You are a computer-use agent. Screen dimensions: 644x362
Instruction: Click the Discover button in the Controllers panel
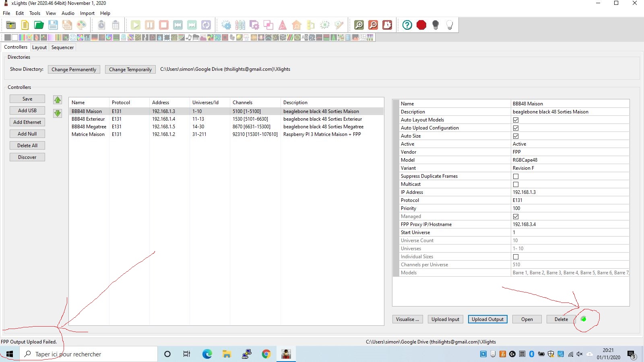[27, 157]
